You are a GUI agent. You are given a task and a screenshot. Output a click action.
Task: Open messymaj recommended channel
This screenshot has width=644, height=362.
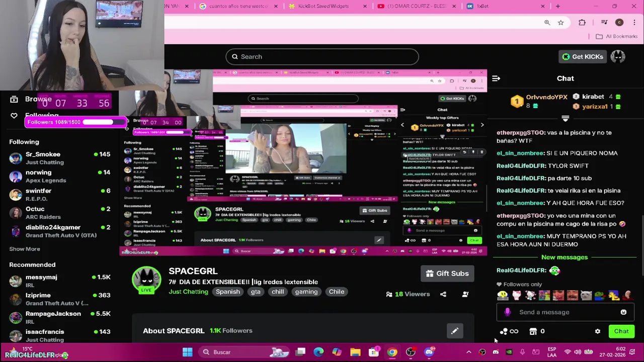60,281
